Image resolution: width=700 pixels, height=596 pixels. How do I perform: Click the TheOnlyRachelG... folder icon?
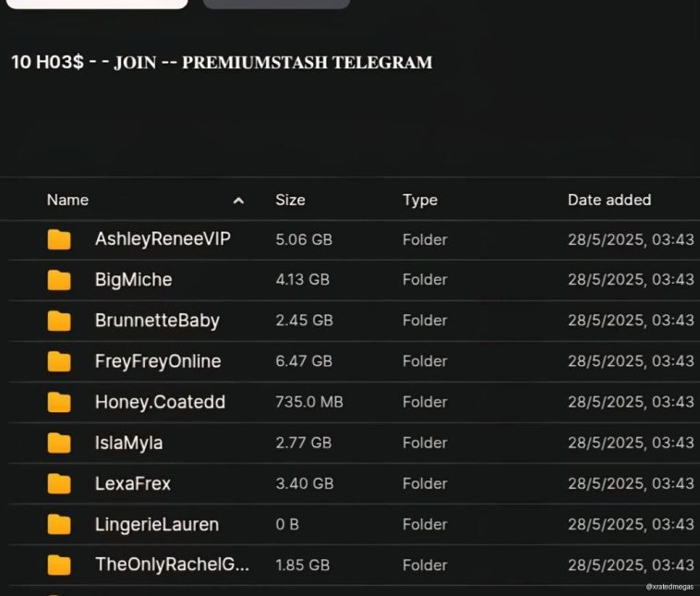59,565
